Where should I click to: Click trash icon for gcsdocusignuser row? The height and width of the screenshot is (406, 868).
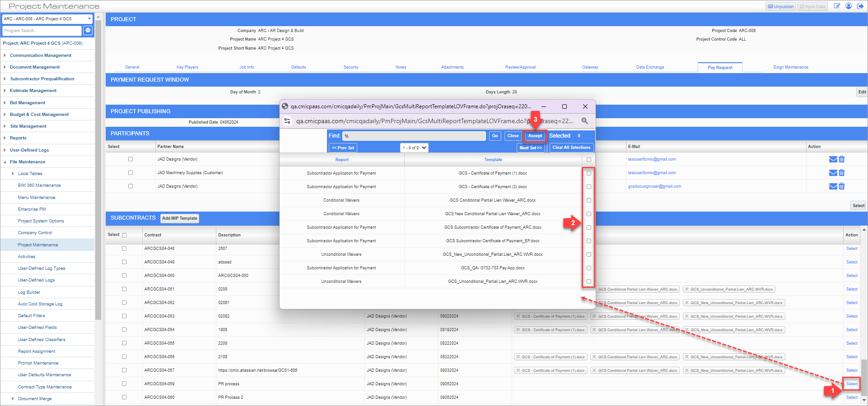(x=842, y=186)
